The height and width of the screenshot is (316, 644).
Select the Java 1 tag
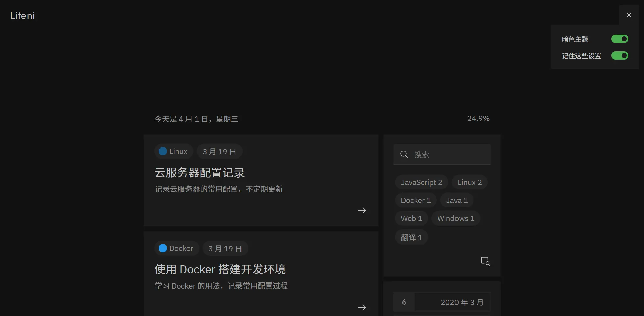coord(457,200)
